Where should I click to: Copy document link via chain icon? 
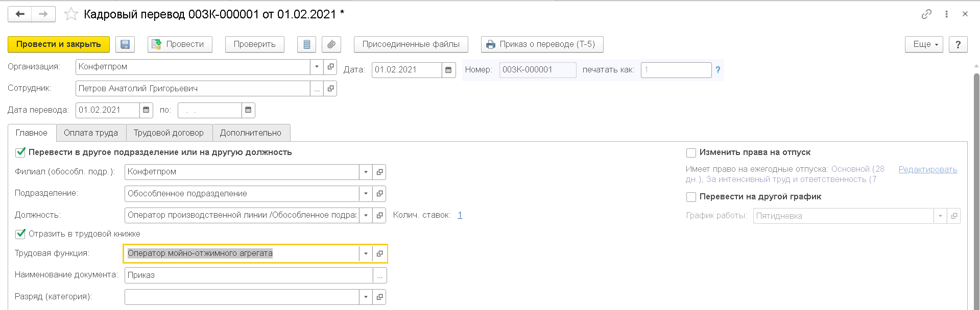(x=926, y=14)
